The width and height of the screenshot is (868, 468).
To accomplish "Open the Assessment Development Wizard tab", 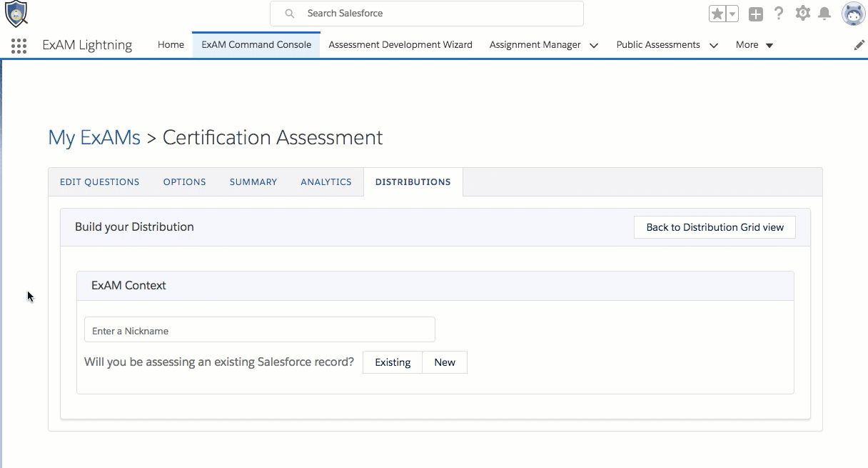I will [400, 44].
